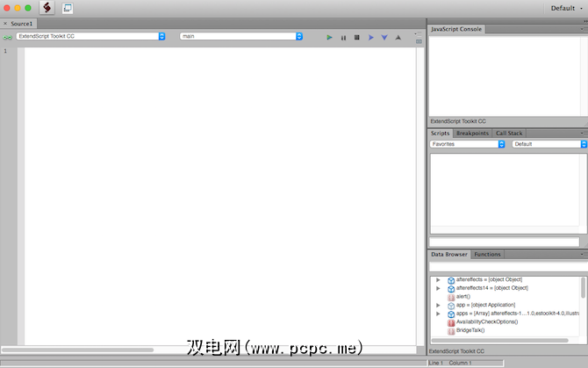Switch to the Data Browser tab

448,255
